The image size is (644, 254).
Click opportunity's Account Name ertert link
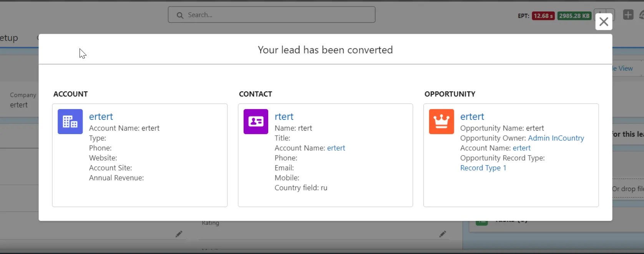pyautogui.click(x=521, y=148)
